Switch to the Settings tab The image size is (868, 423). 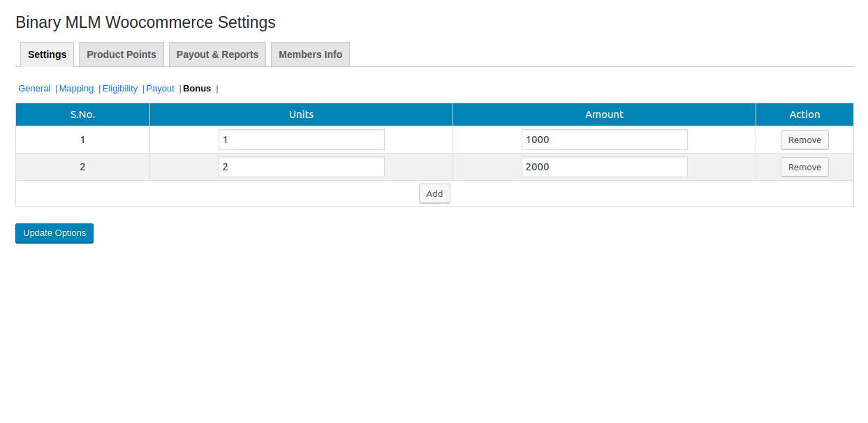point(47,54)
